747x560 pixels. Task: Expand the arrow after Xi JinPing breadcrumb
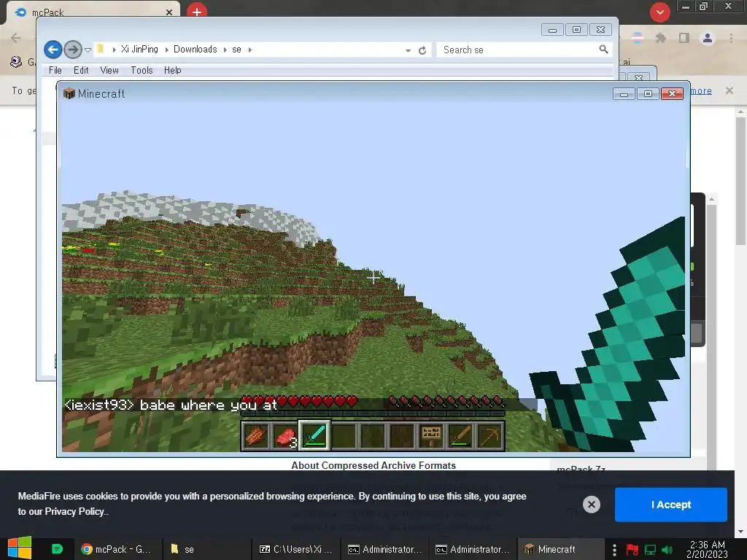167,50
